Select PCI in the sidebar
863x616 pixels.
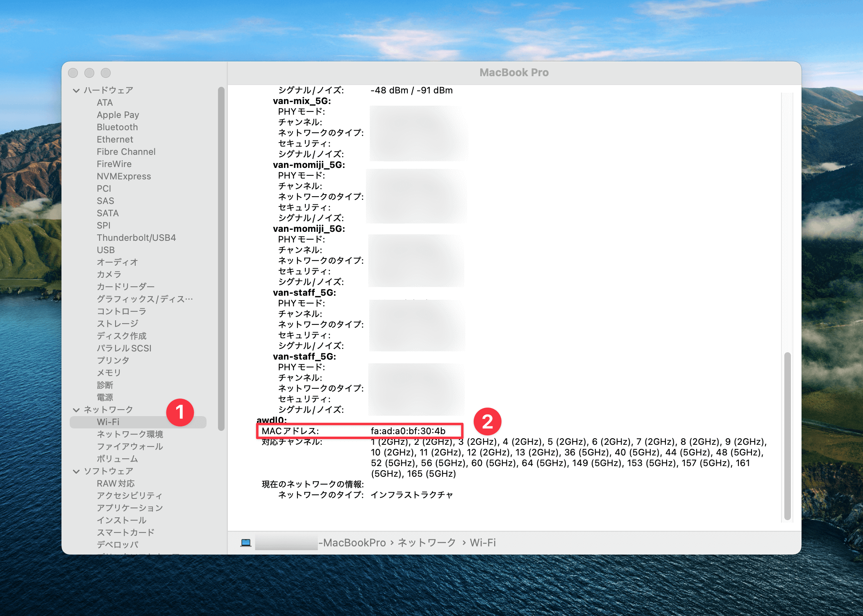click(x=104, y=189)
